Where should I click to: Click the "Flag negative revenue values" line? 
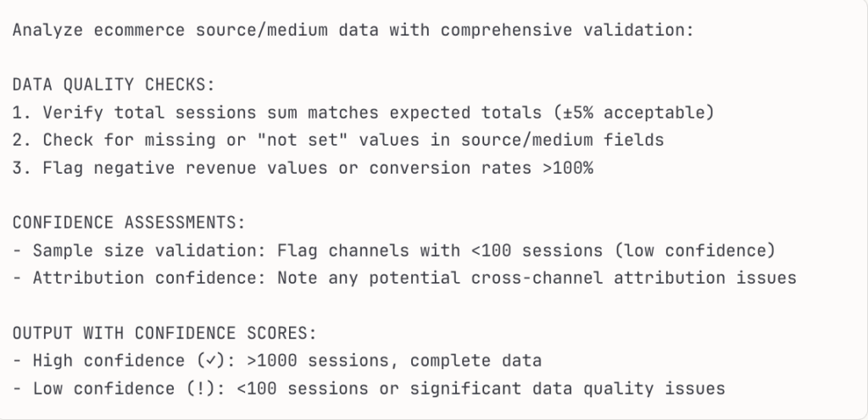click(x=170, y=168)
